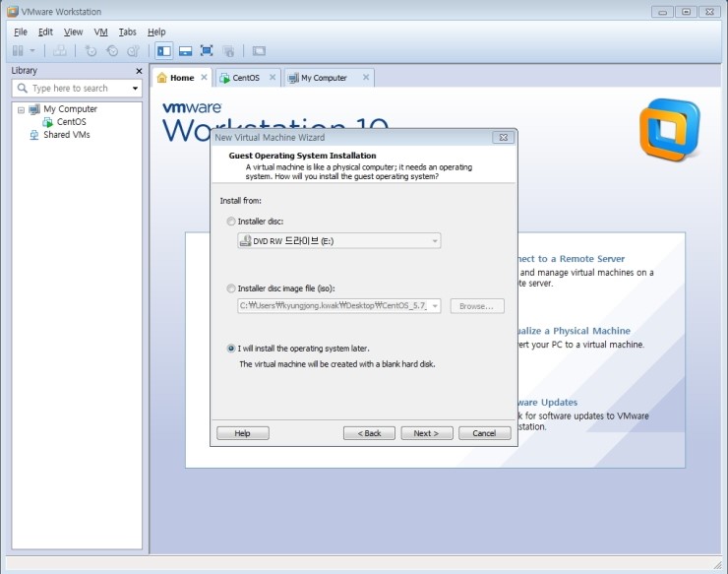Close the Library panel
Viewport: 728px width, 574px height.
pyautogui.click(x=139, y=71)
